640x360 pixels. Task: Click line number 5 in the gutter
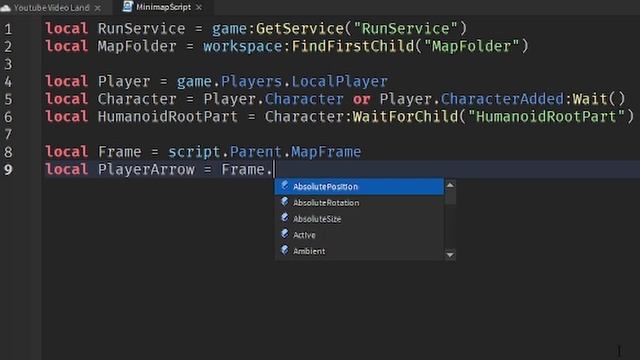tap(8, 100)
